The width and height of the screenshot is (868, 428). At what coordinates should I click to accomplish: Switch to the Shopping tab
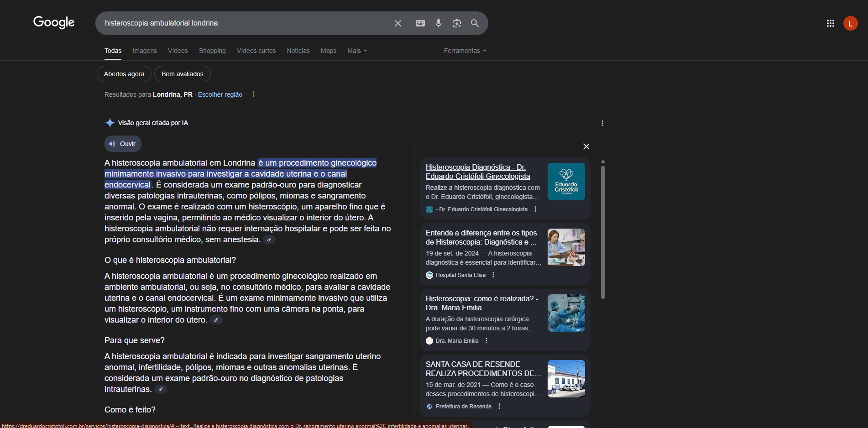212,51
